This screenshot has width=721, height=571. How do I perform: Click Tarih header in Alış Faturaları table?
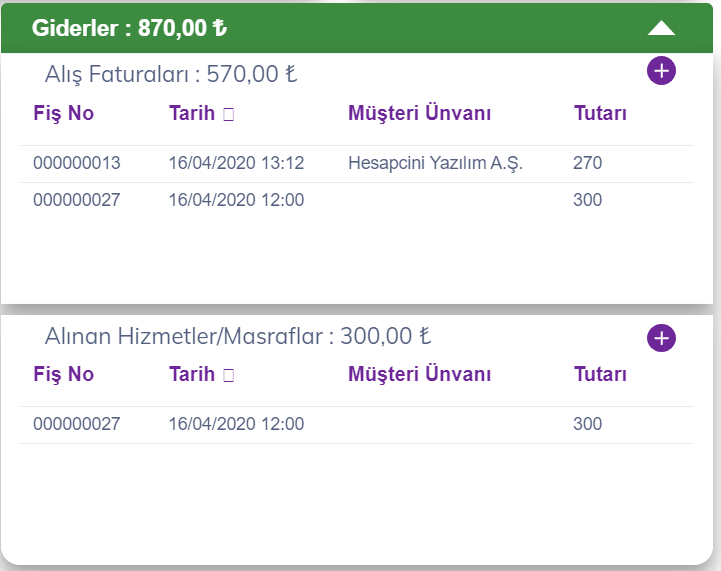coord(192,113)
